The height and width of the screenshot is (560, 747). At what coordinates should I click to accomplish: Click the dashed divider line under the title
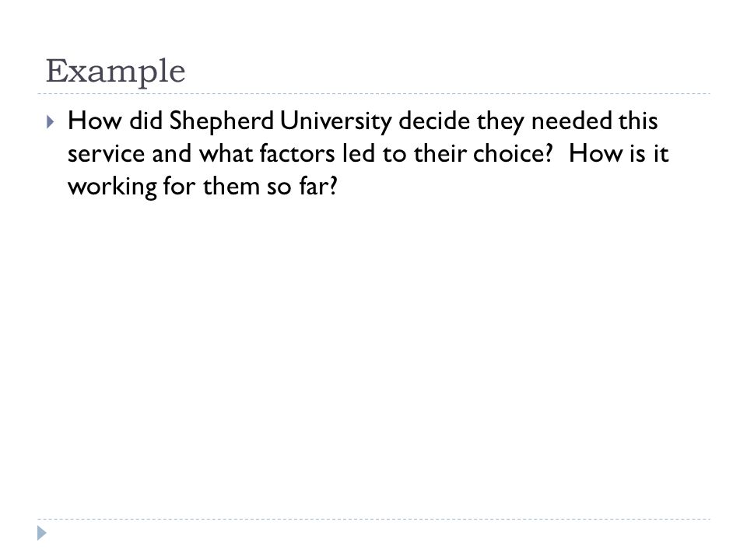[373, 94]
